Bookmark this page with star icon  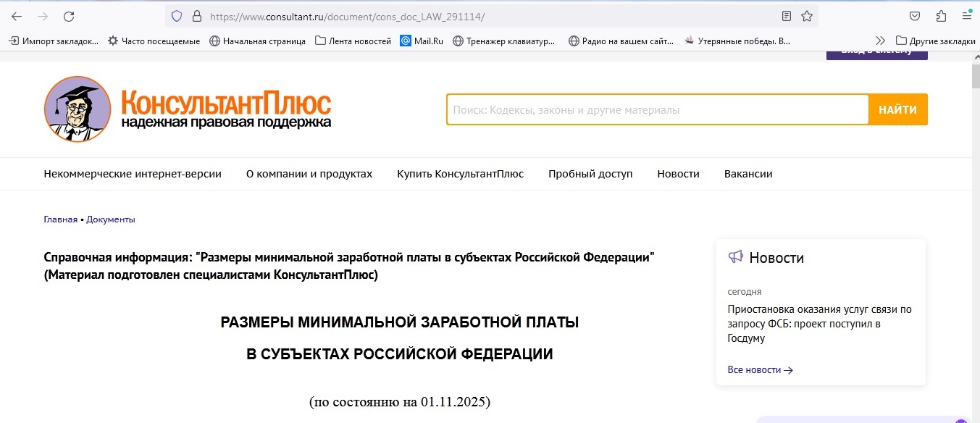(806, 16)
